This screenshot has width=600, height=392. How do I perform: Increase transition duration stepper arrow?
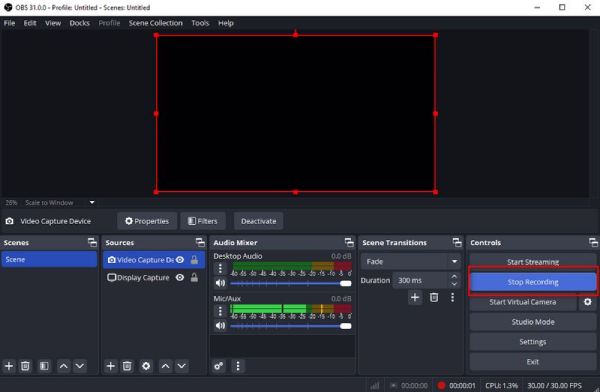click(454, 276)
